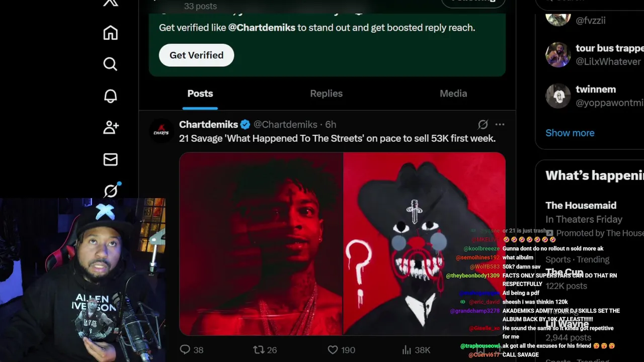Open Grok icon in sidebar
Viewport: 644px width, 362px height.
[x=111, y=191]
